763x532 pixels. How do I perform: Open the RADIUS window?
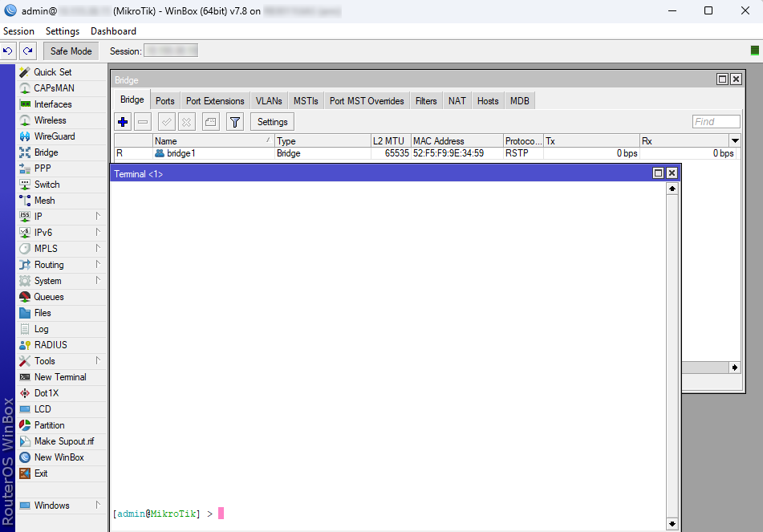coord(51,344)
